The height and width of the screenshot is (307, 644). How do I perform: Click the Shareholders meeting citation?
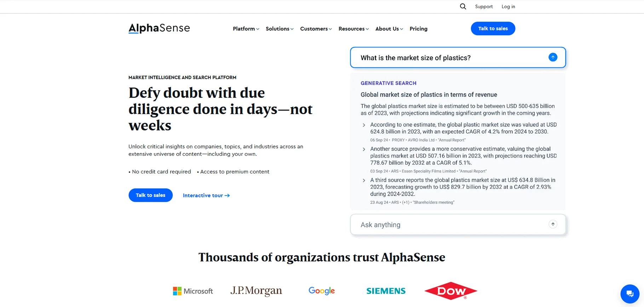(412, 203)
